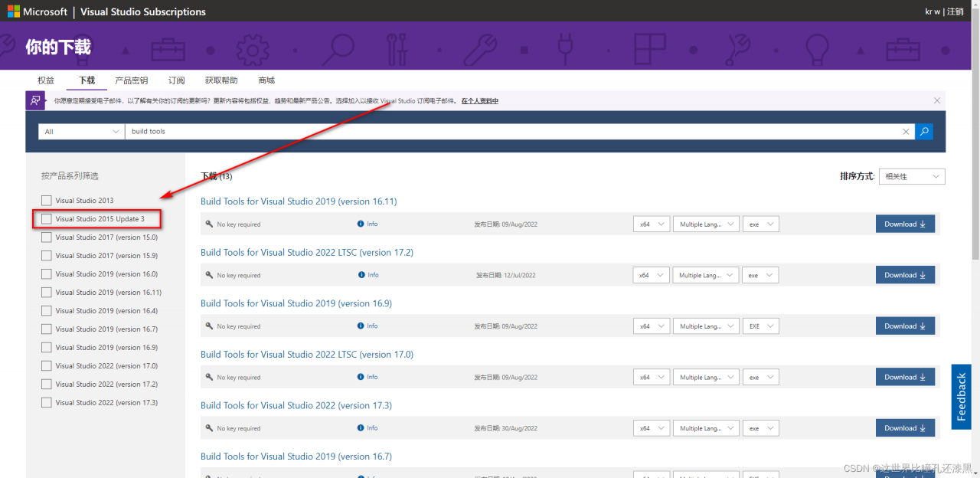
Task: Open the 商城 tab
Action: point(266,80)
